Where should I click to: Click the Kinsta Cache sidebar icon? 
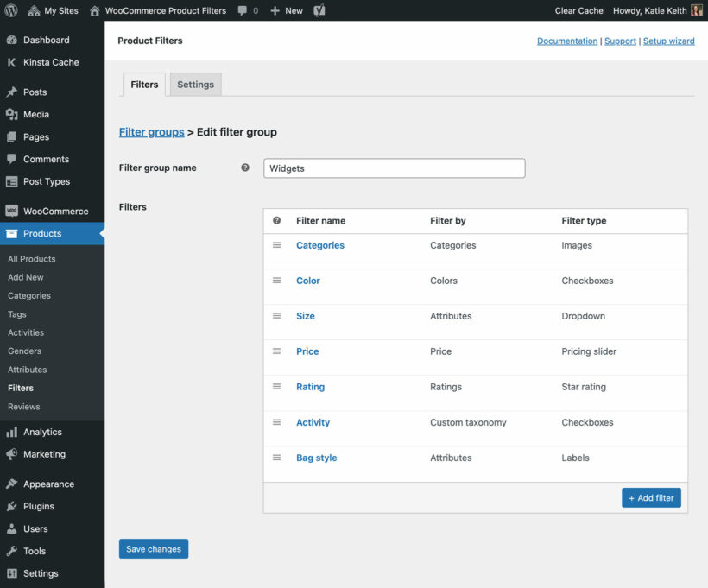pos(12,62)
